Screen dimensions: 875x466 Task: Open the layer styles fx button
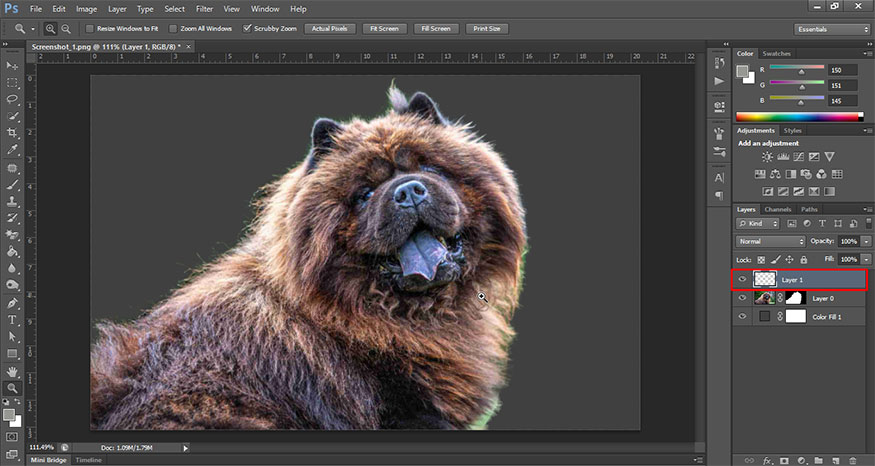point(767,460)
